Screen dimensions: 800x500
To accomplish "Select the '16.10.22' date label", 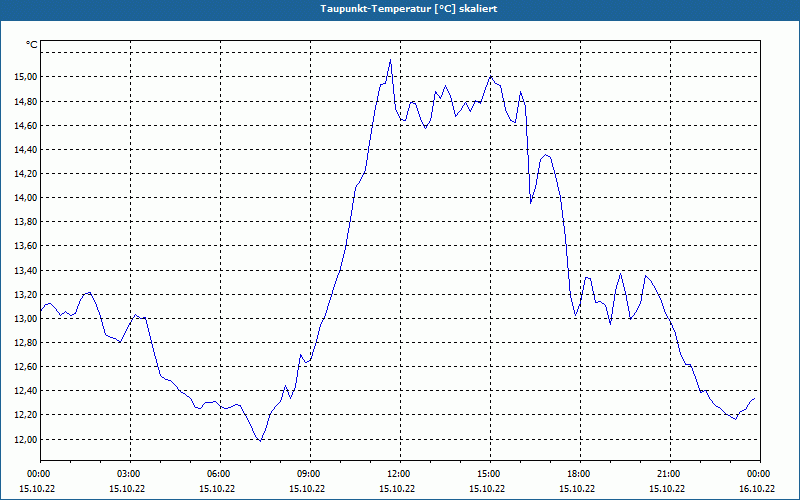I will (x=757, y=488).
